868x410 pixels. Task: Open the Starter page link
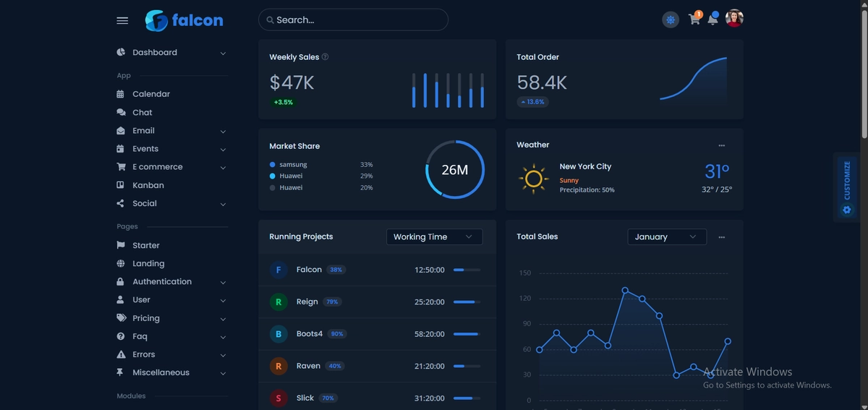(146, 245)
